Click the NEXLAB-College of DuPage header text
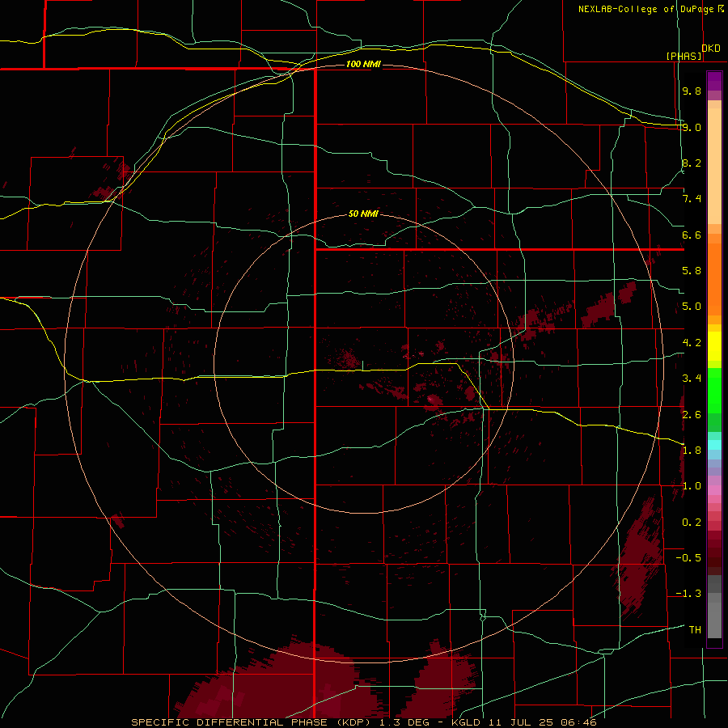The height and width of the screenshot is (728, 728). click(x=647, y=9)
